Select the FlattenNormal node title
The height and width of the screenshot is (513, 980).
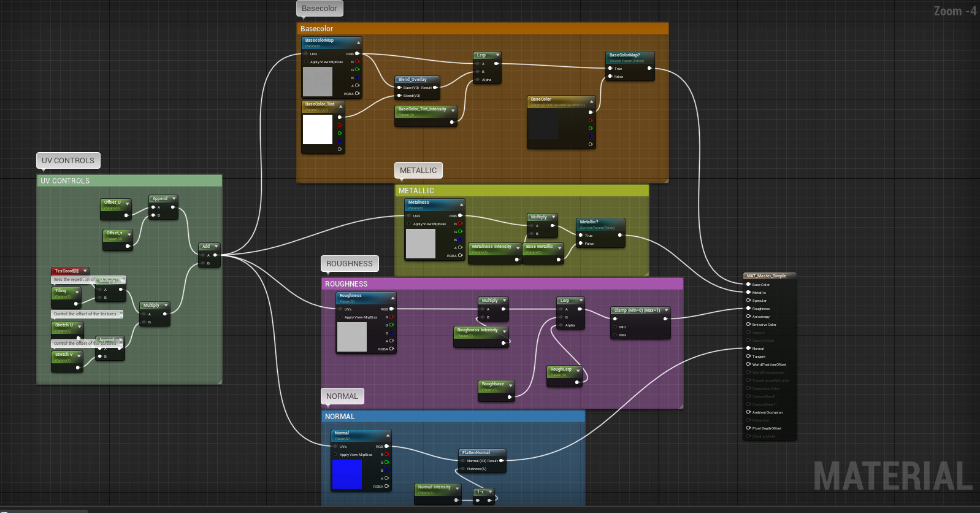pos(476,453)
